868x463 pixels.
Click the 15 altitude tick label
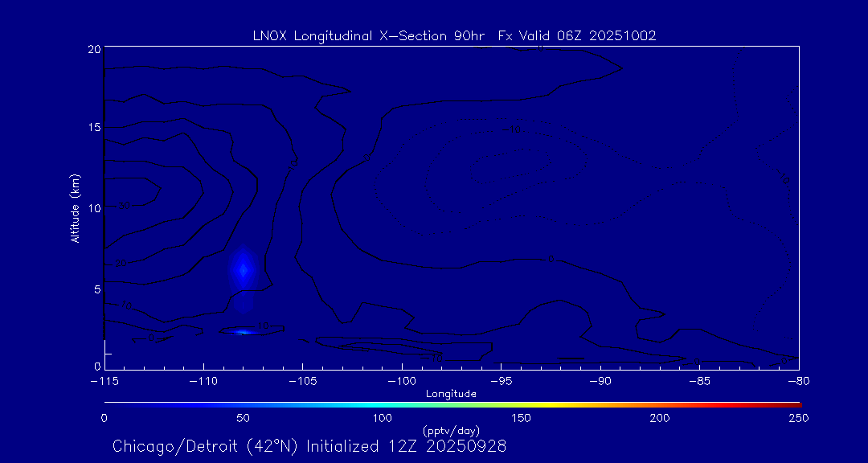94,127
